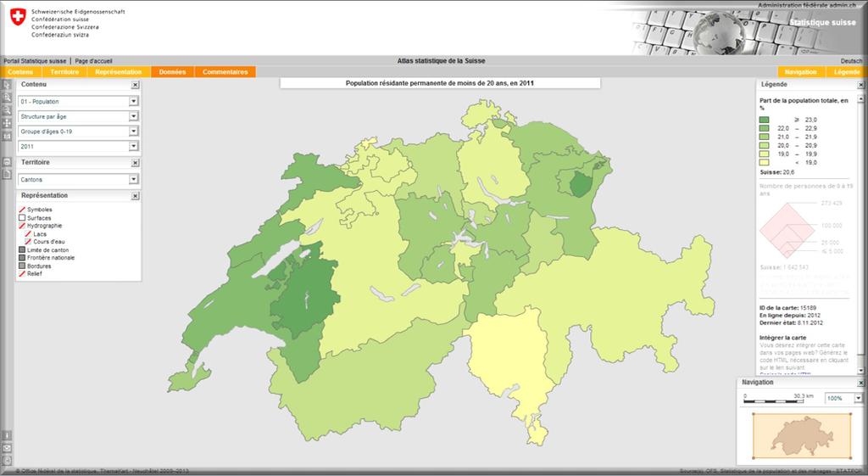Open the 100% zoom level dropdown
This screenshot has height=476, width=868.
843,398
